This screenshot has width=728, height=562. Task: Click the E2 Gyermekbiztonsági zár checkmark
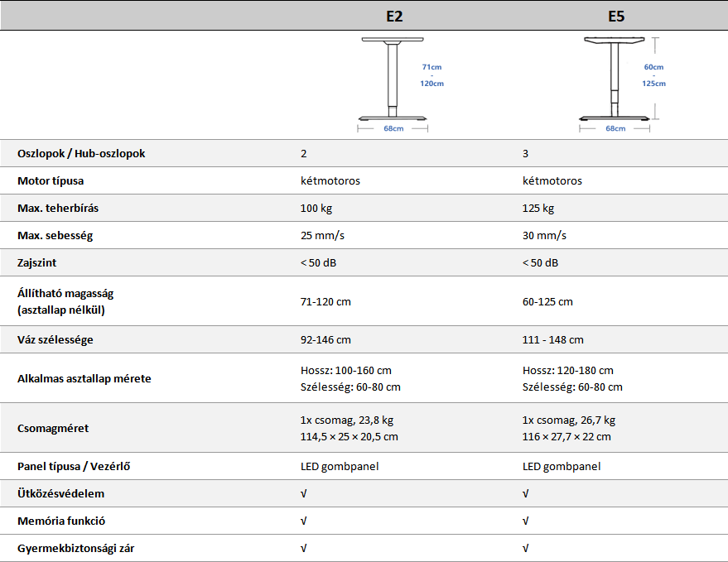[304, 549]
